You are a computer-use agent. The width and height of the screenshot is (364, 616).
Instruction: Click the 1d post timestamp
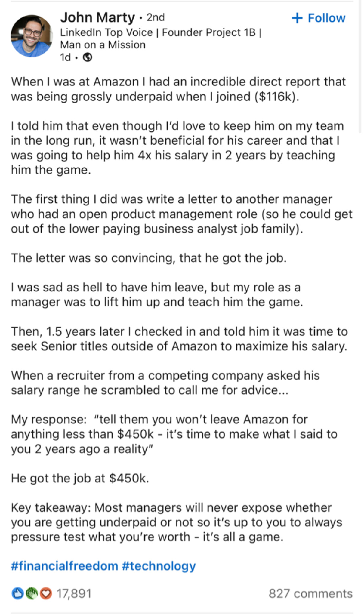(65, 57)
